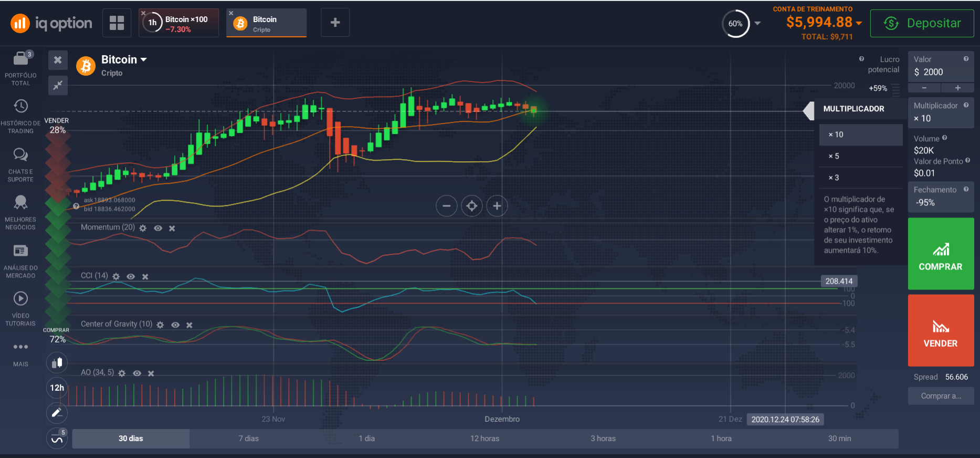Select the 30 dias timeframe
The height and width of the screenshot is (458, 980).
(x=131, y=439)
